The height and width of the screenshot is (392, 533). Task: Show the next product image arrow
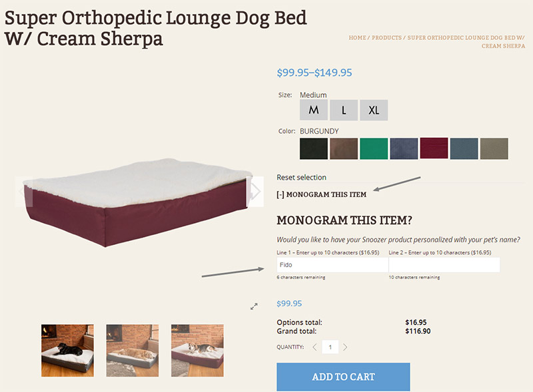click(x=255, y=192)
